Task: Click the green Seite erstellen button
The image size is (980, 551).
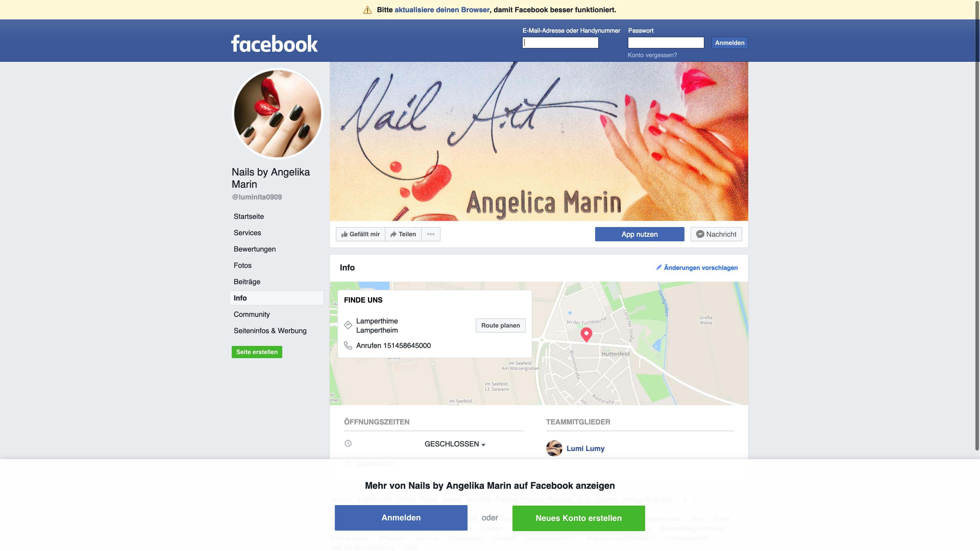Action: (257, 352)
